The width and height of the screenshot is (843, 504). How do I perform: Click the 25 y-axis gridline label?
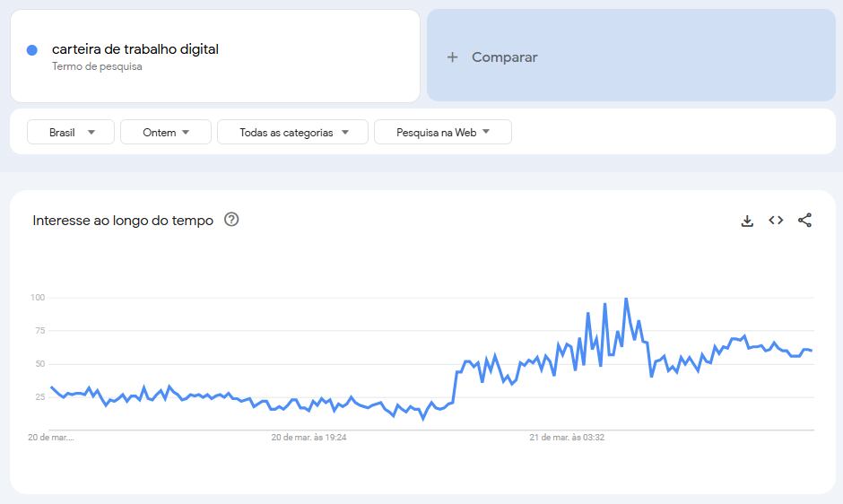(x=38, y=397)
